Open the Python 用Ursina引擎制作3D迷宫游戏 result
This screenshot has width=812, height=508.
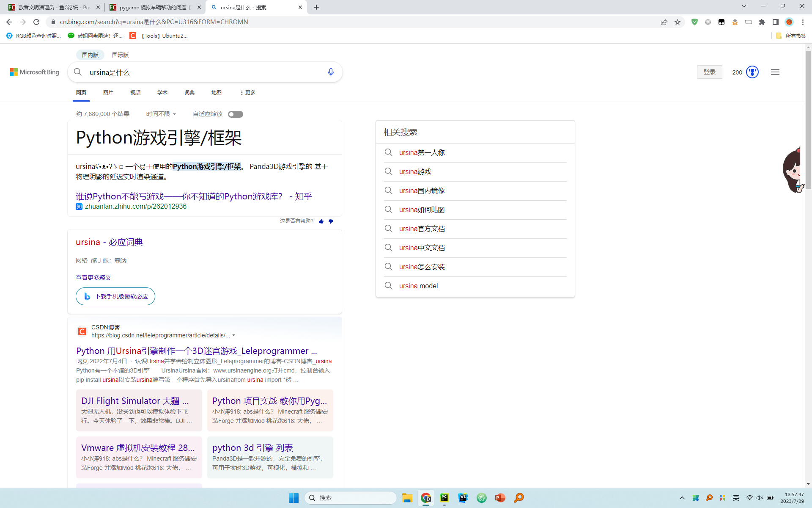tap(196, 351)
